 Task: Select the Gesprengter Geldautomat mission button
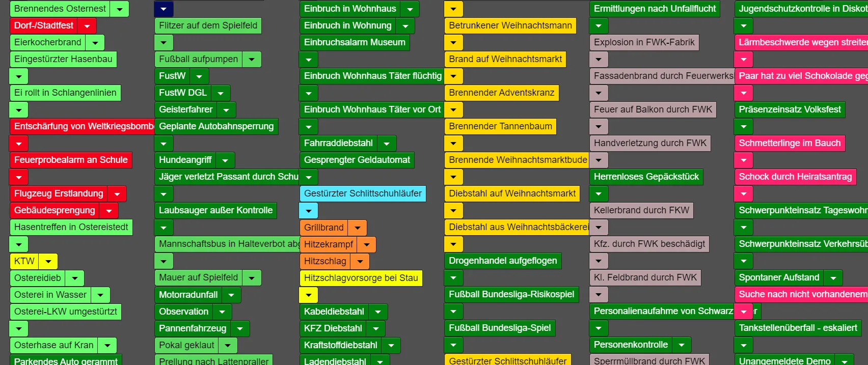357,160
